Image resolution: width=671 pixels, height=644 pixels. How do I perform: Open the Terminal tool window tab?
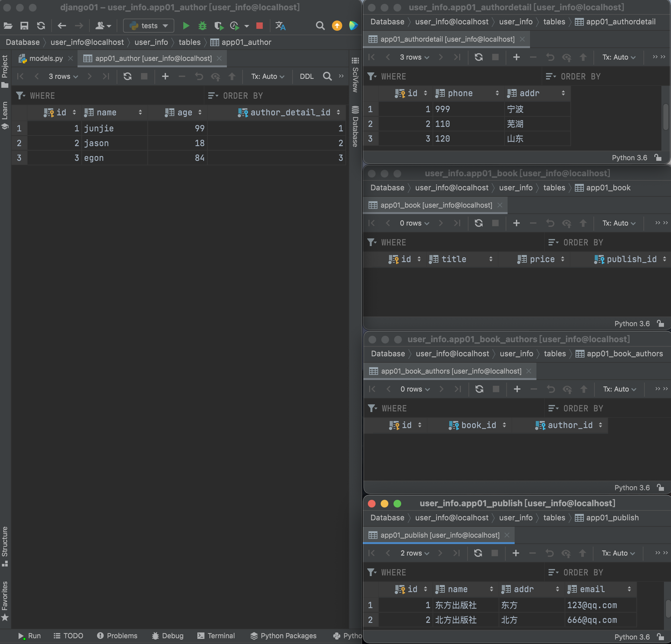[216, 636]
